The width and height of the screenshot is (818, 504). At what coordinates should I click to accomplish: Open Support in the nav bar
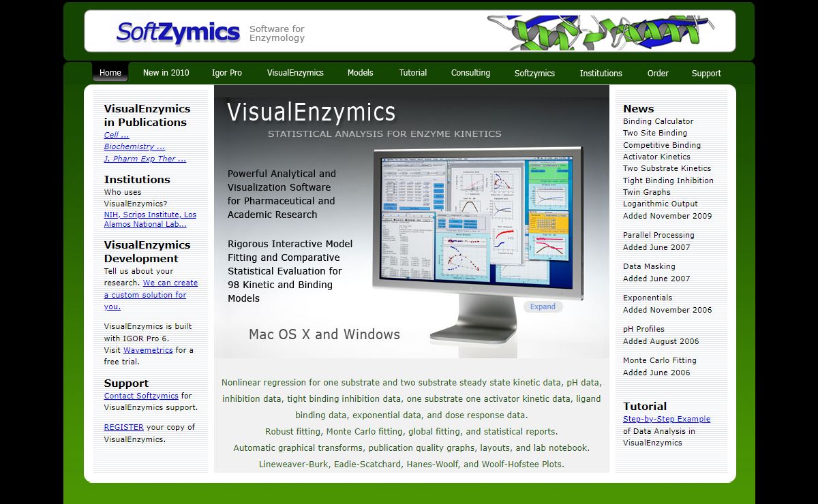(706, 74)
